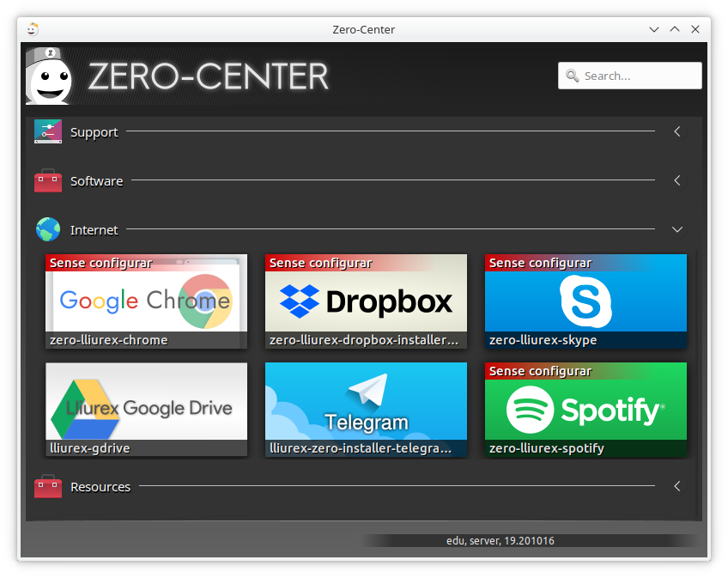
Task: Click the Resources red toolbox icon
Action: pyautogui.click(x=48, y=486)
